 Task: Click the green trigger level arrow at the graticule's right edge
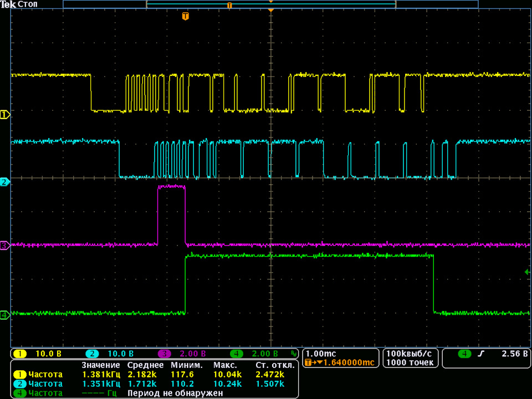[x=527, y=272]
